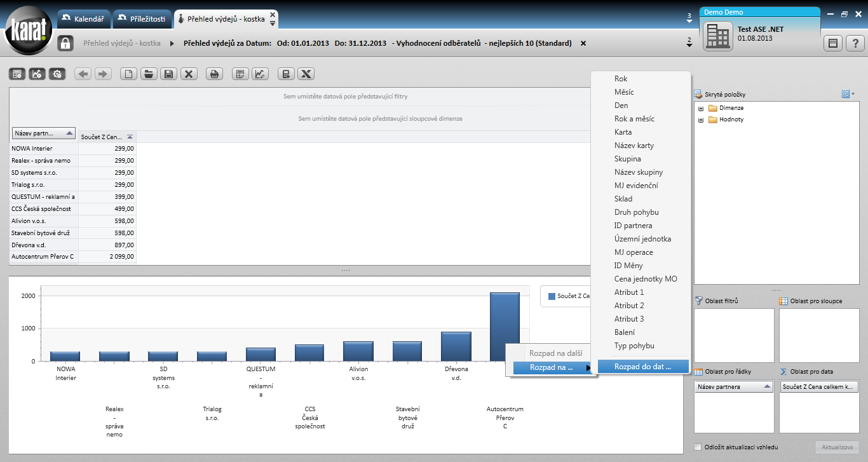
Task: Open the folder icon in the toolbar
Action: tap(149, 74)
